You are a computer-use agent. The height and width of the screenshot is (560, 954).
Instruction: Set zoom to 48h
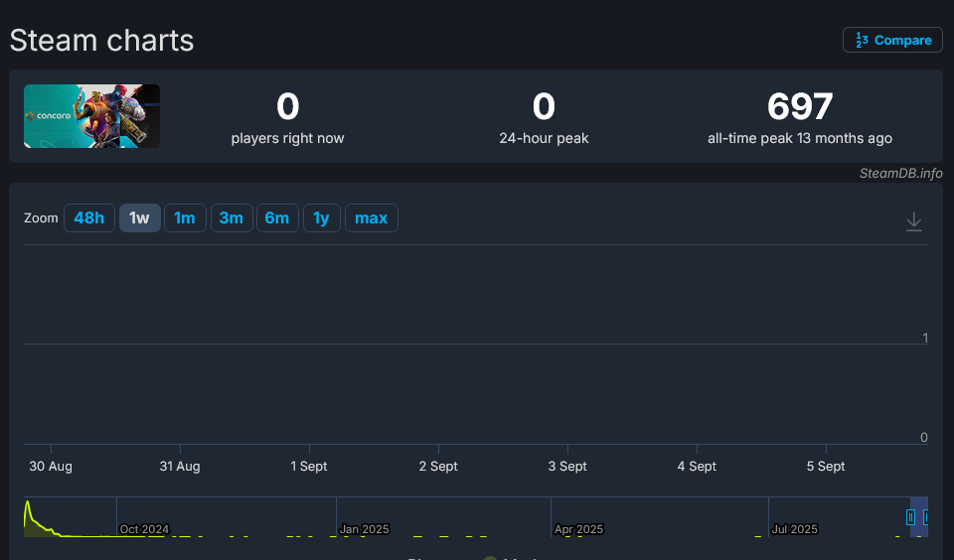[89, 217]
